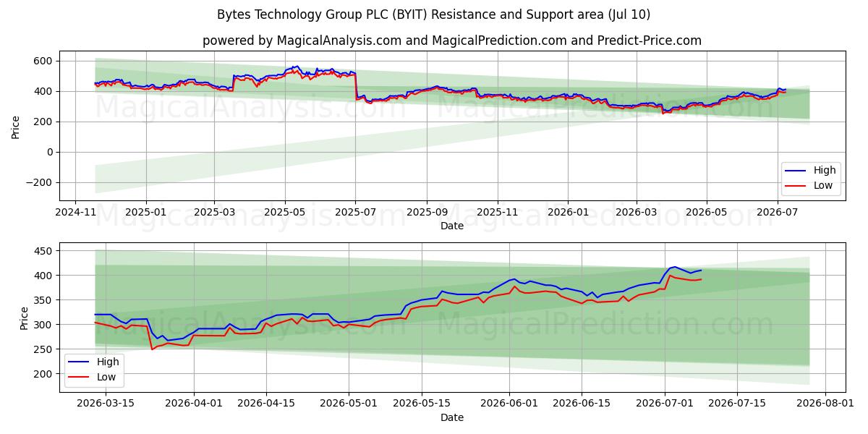Screen dimensions: 868x434
Task: Click the 'Date' axis title under bottom chart
Action: 452,417
